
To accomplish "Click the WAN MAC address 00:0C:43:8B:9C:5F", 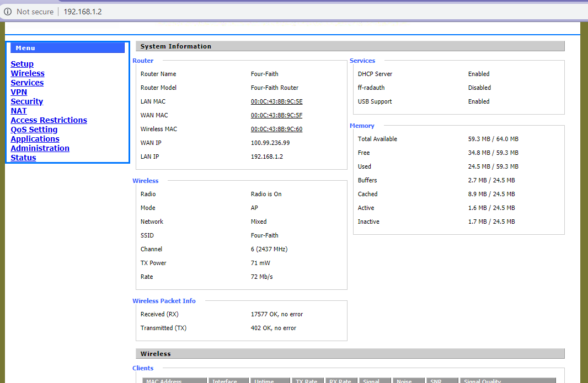I will (x=276, y=115).
